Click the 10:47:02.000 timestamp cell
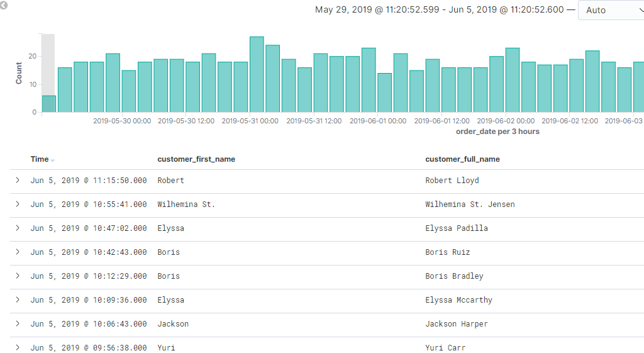Image resolution: width=644 pixels, height=353 pixels. [x=89, y=228]
